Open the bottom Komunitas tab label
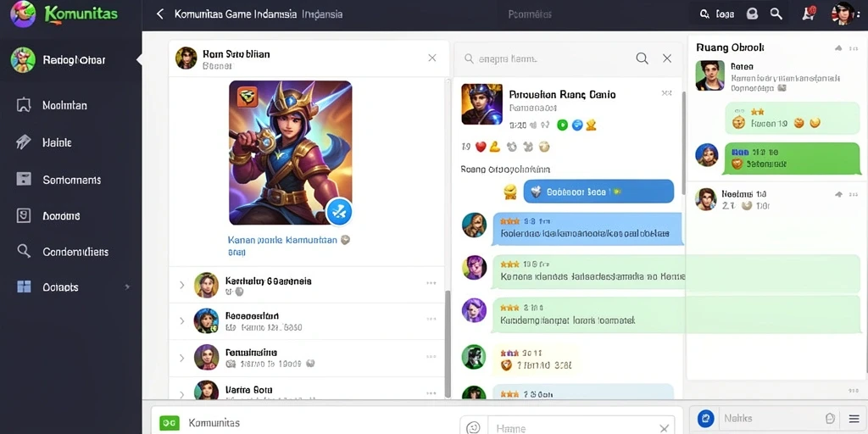 [214, 423]
